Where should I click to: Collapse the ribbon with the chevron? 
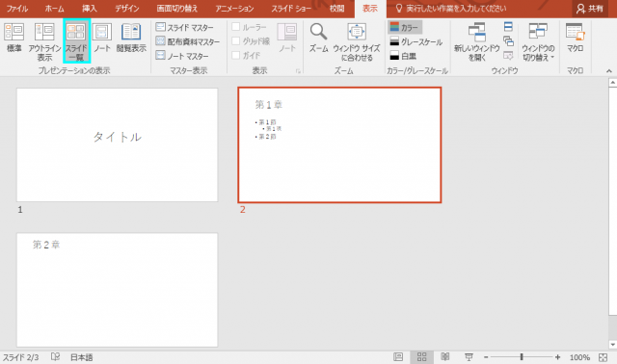tap(608, 71)
